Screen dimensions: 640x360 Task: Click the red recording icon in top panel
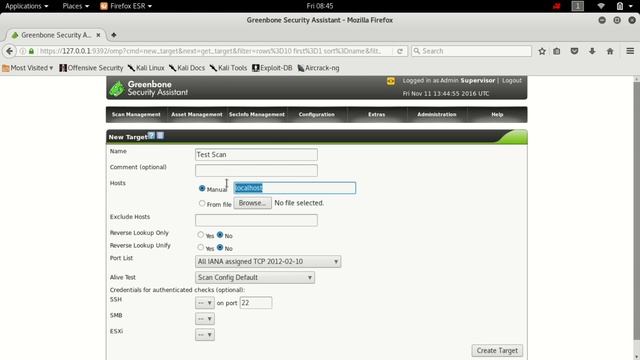click(557, 6)
